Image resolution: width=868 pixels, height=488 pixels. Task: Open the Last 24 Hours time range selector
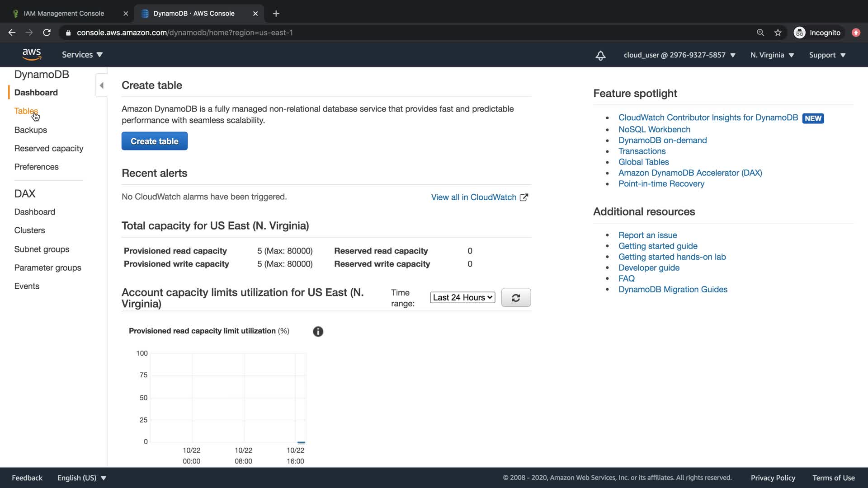click(x=462, y=298)
